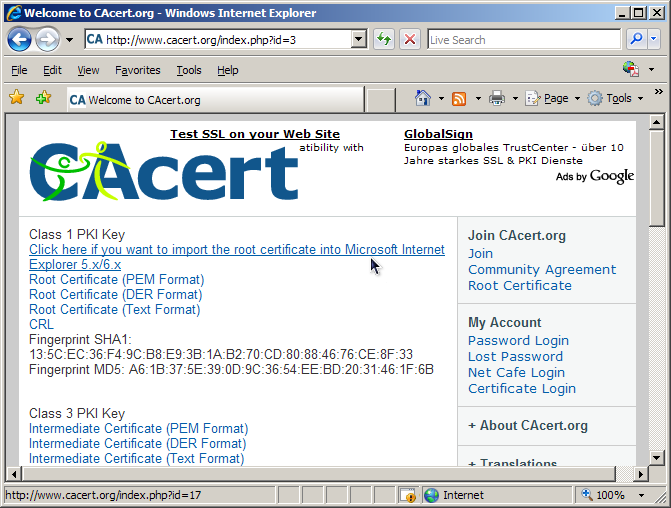
Task: Expand + About CAcert.org section
Action: coord(528,425)
